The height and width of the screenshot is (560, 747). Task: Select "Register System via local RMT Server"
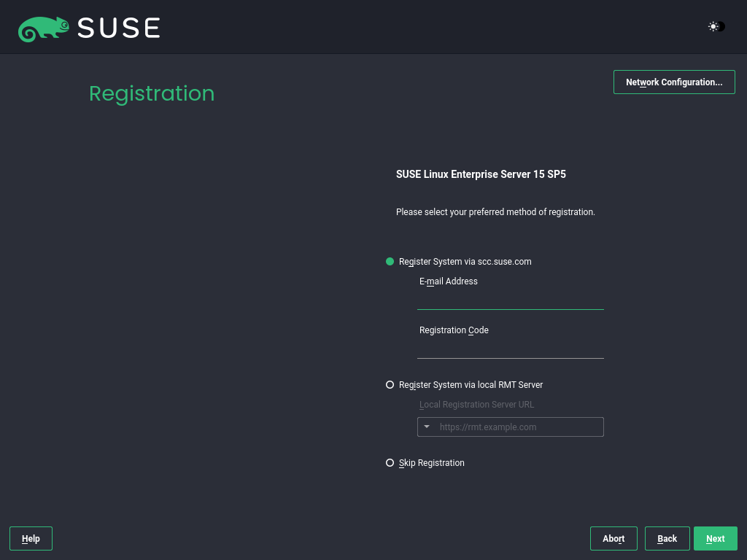pos(390,384)
